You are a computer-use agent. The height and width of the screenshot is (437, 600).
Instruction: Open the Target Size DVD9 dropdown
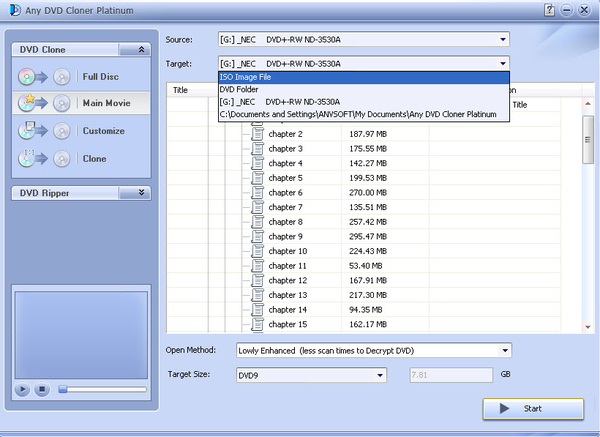coord(380,375)
